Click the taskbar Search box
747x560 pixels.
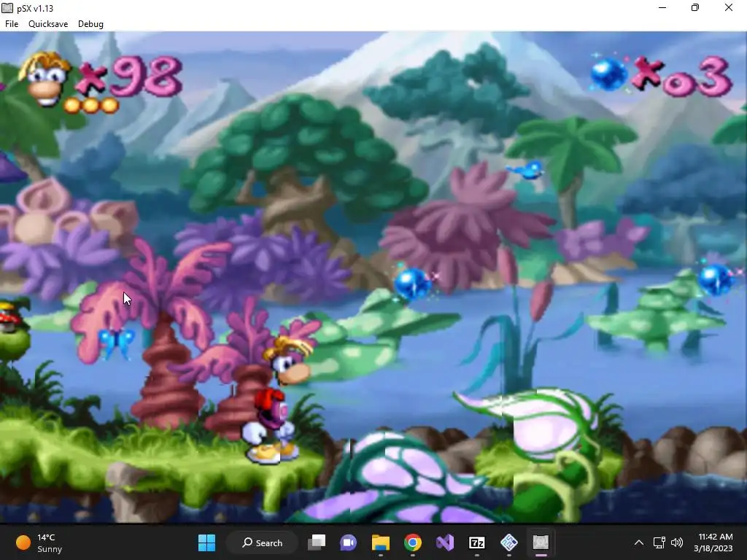[x=262, y=542]
